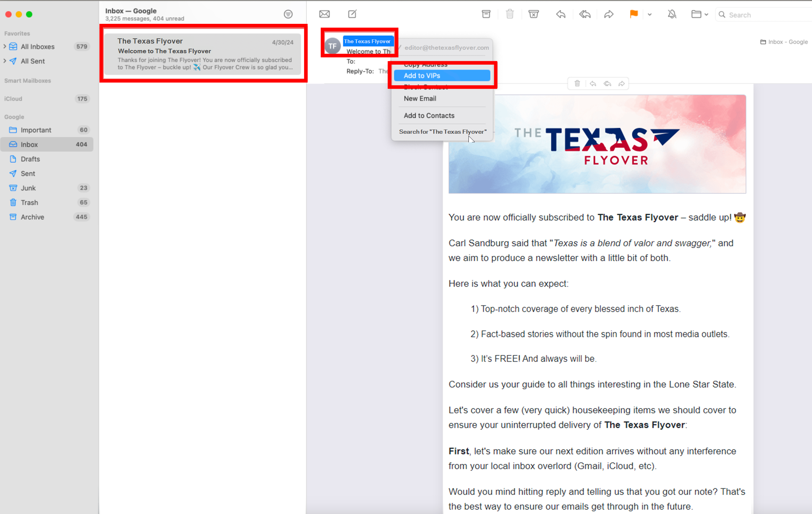Expand the All Inboxes mailbox
812x514 pixels.
pos(4,46)
